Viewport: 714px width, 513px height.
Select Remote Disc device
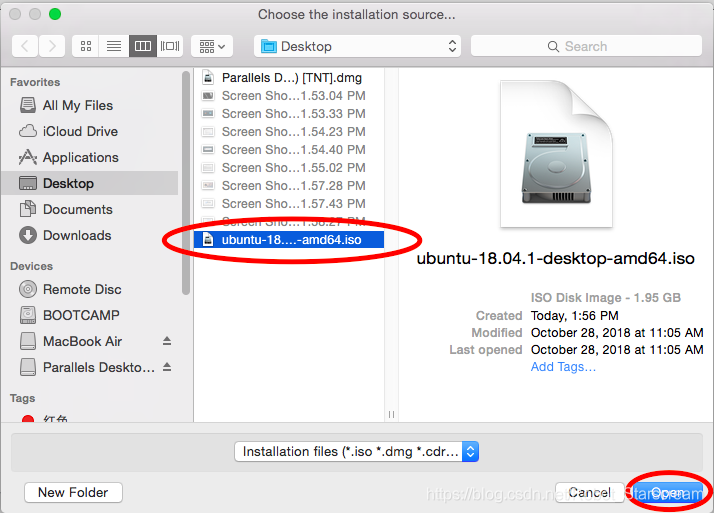click(x=90, y=289)
